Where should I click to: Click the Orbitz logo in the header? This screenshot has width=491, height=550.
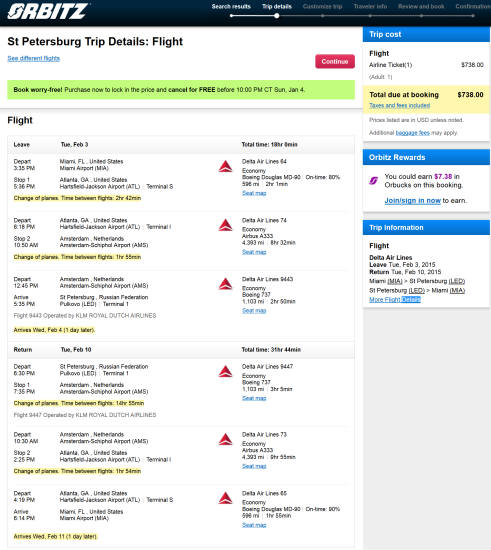pos(48,11)
